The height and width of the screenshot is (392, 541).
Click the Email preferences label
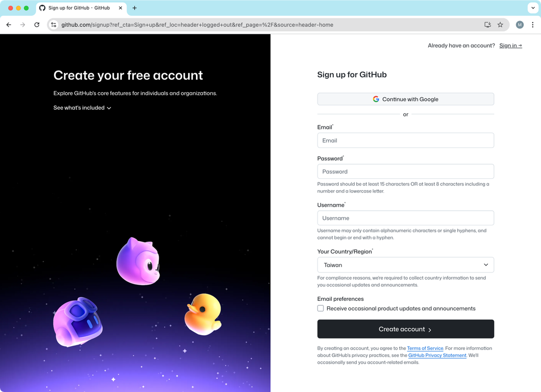click(x=340, y=299)
